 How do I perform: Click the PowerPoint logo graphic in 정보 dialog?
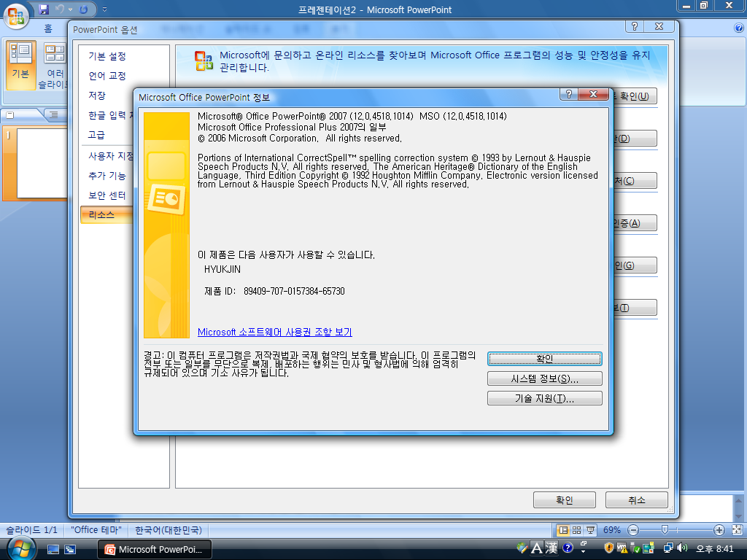[x=167, y=225]
